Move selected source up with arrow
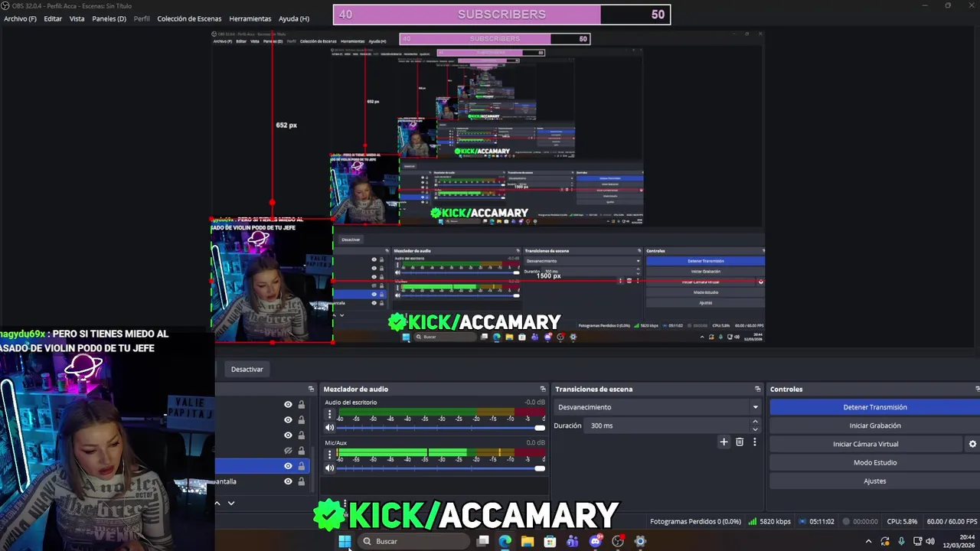The height and width of the screenshot is (551, 980). click(217, 503)
